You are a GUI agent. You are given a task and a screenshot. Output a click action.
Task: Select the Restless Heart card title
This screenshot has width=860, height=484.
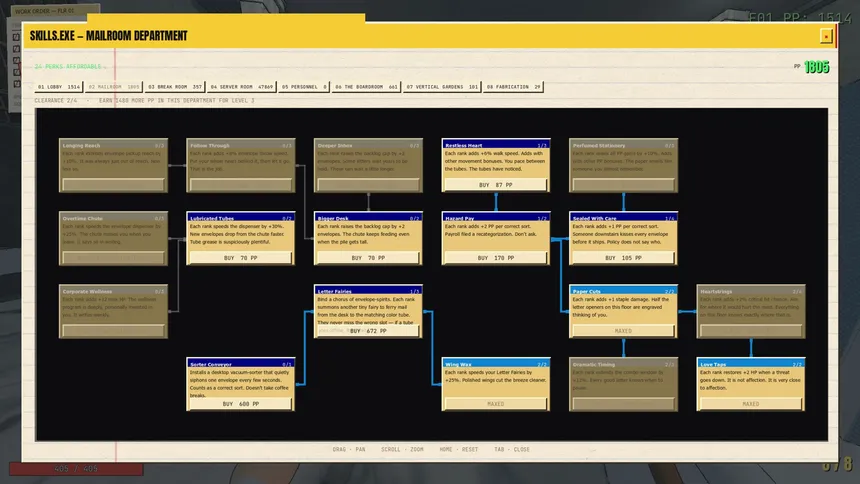click(x=463, y=145)
